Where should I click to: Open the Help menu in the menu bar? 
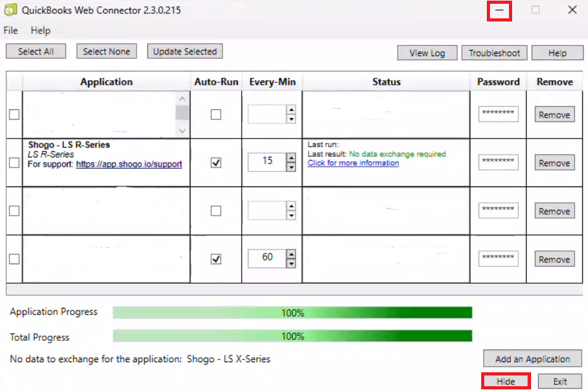click(40, 30)
